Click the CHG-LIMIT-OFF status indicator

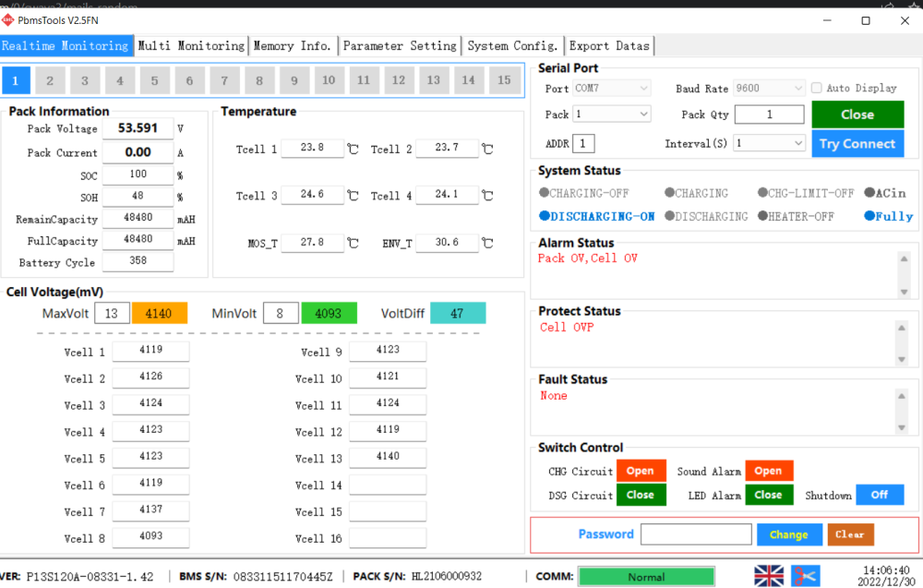coord(806,193)
